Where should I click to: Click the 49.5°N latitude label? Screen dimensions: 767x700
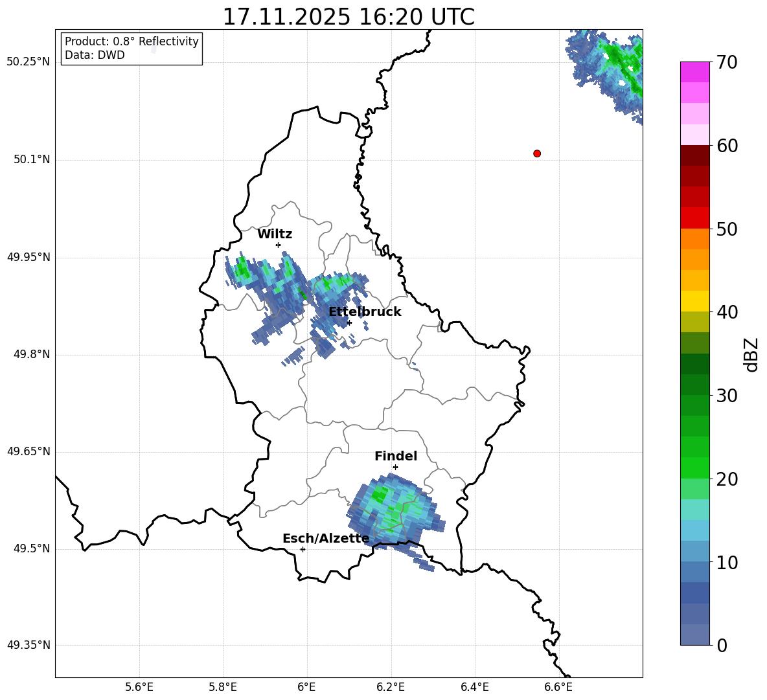32,548
